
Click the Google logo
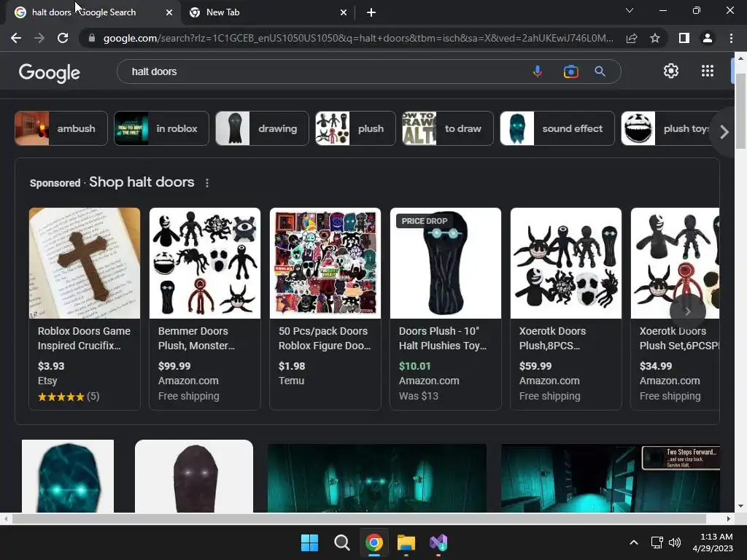(50, 72)
